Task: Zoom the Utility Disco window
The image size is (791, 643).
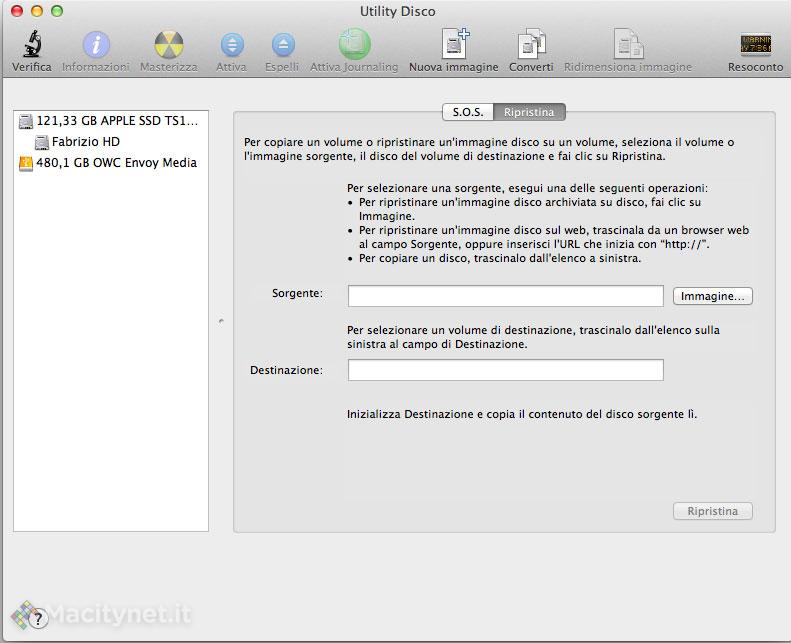Action: coord(57,11)
